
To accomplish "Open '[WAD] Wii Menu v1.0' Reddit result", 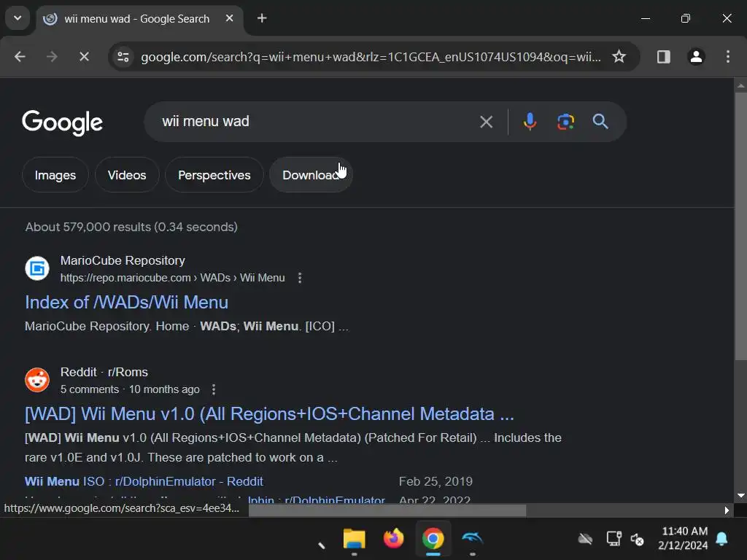I will pos(269,414).
